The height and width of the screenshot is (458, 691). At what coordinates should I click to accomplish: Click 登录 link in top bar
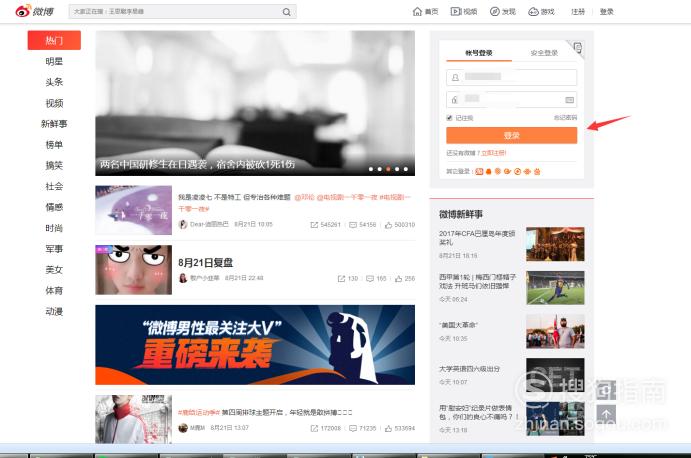(x=606, y=11)
